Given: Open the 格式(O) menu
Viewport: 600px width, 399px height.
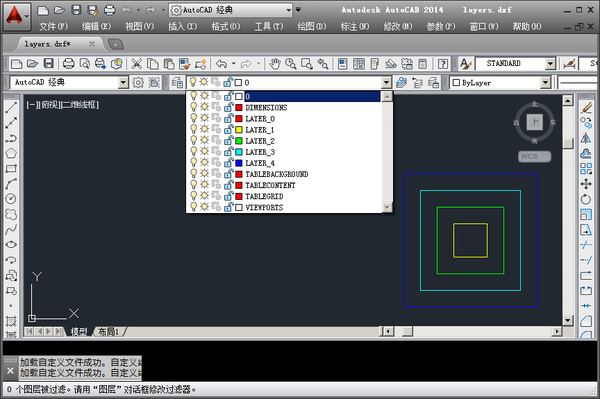Looking at the screenshot, I should point(225,26).
